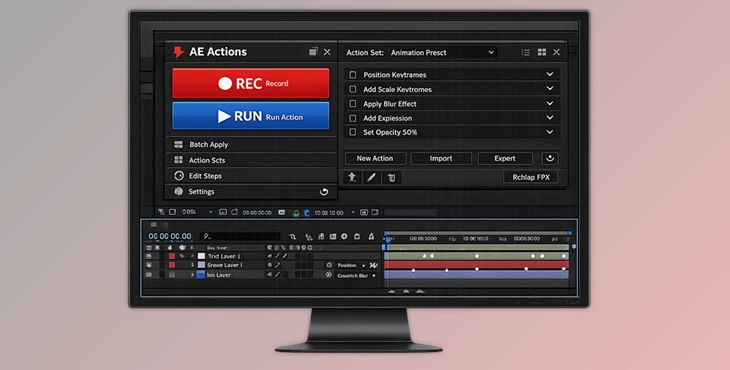Click the stopwatch icon on Sravne Laver I row
Image resolution: width=730 pixels, height=370 pixels.
(x=329, y=265)
